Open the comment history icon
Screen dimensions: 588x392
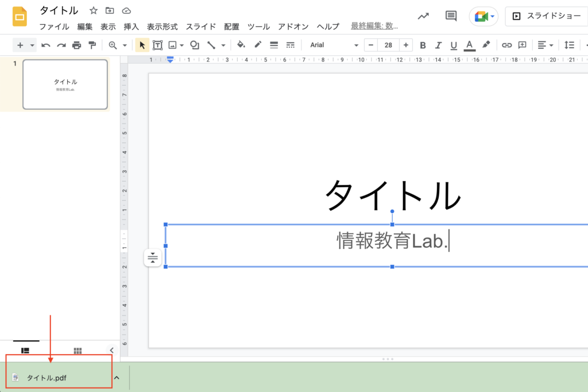point(451,16)
